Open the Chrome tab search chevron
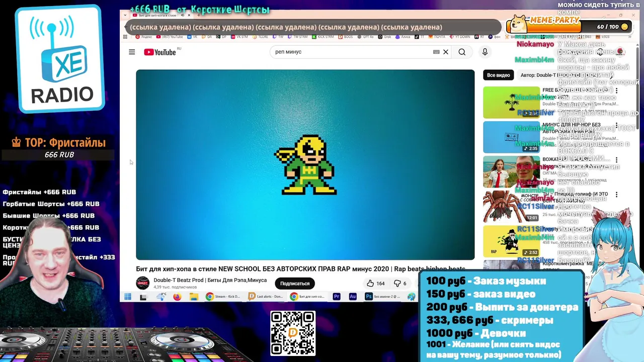The height and width of the screenshot is (362, 644). point(125,15)
